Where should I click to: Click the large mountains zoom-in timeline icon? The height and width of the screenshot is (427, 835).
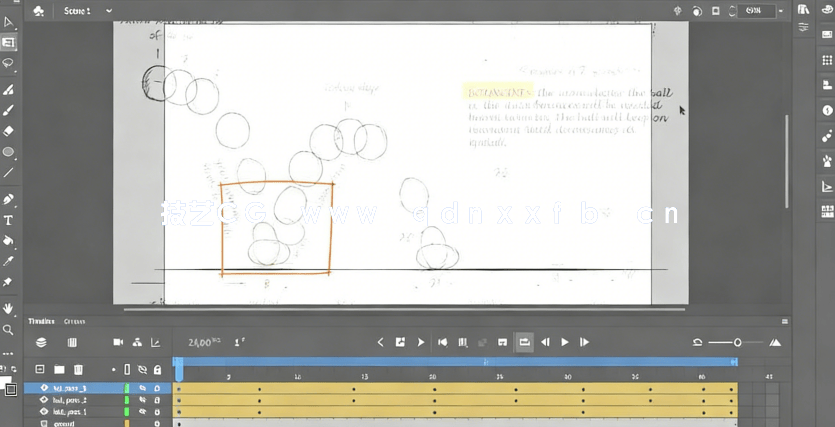point(775,342)
